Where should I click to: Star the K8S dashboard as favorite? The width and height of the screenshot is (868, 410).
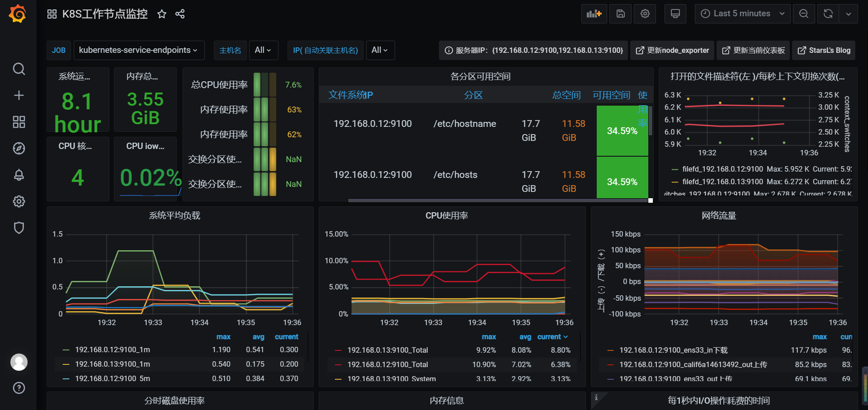(x=161, y=14)
